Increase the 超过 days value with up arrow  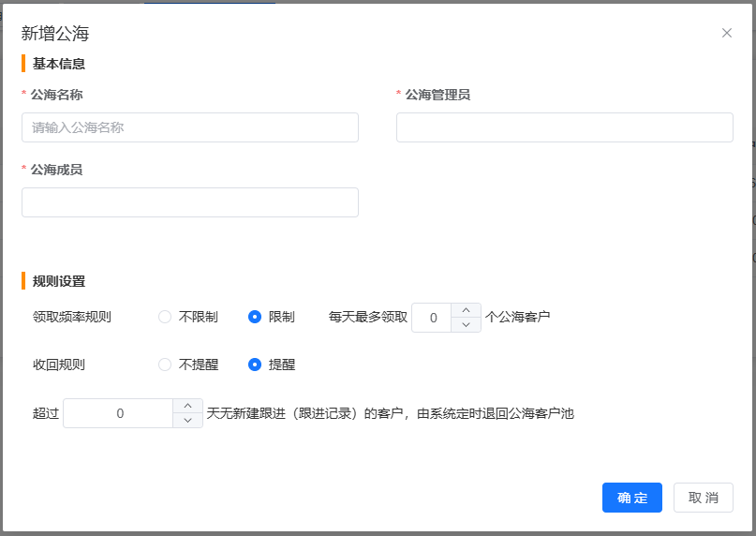pyautogui.click(x=188, y=406)
